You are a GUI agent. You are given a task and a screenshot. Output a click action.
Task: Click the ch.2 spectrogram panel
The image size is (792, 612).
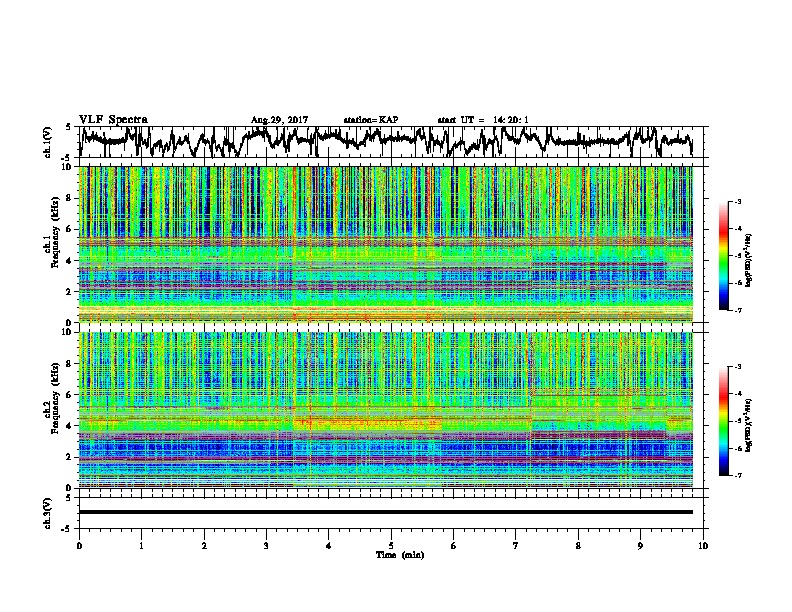pyautogui.click(x=386, y=410)
